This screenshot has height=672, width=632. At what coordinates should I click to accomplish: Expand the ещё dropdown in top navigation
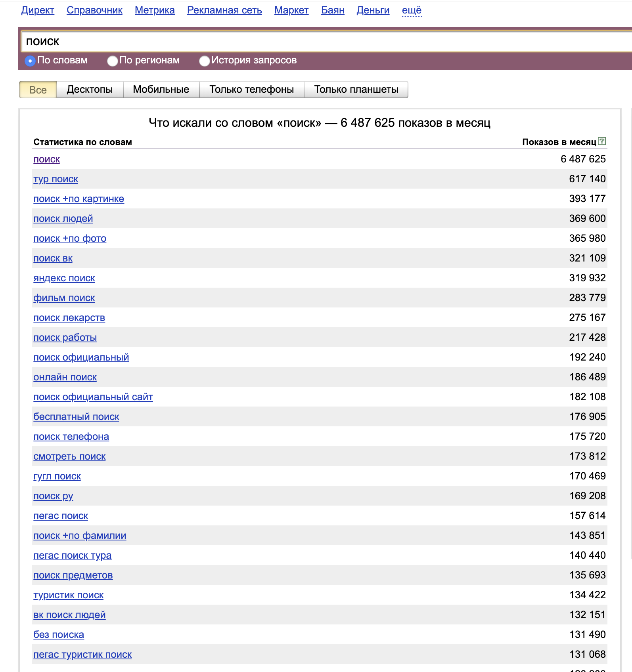pyautogui.click(x=412, y=10)
